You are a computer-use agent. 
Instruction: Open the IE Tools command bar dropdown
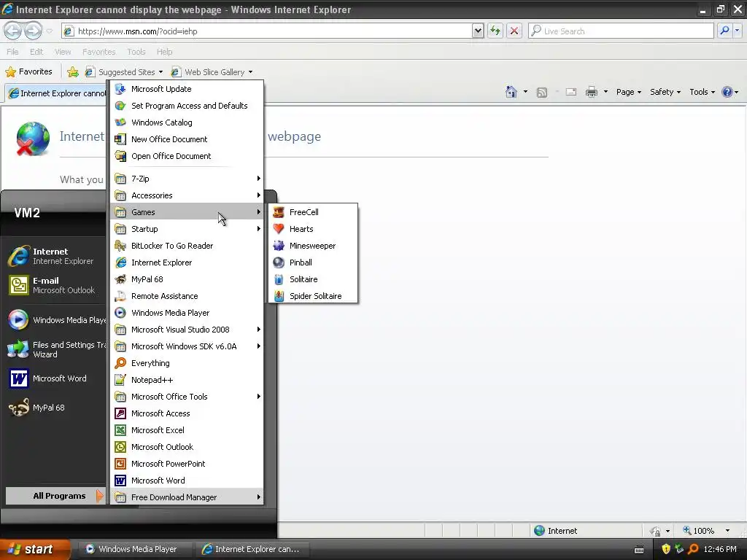[703, 92]
